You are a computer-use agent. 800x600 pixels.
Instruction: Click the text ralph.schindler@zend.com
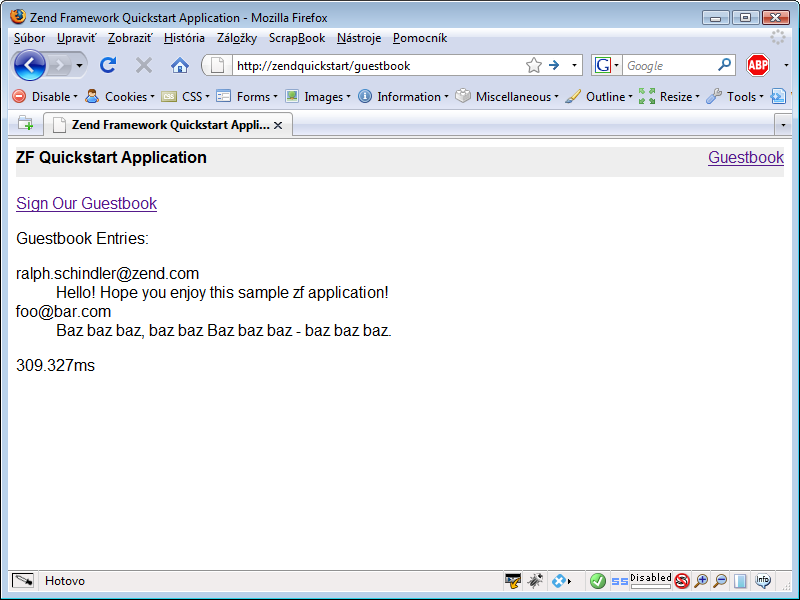(108, 273)
